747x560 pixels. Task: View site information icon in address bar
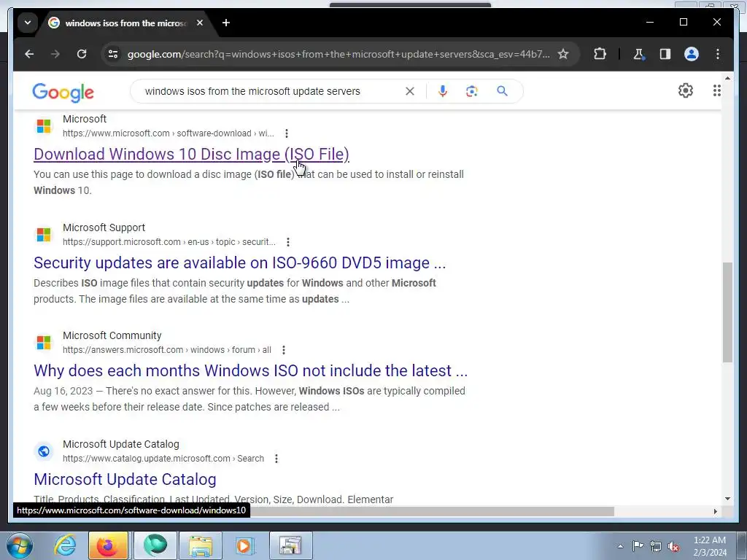113,54
